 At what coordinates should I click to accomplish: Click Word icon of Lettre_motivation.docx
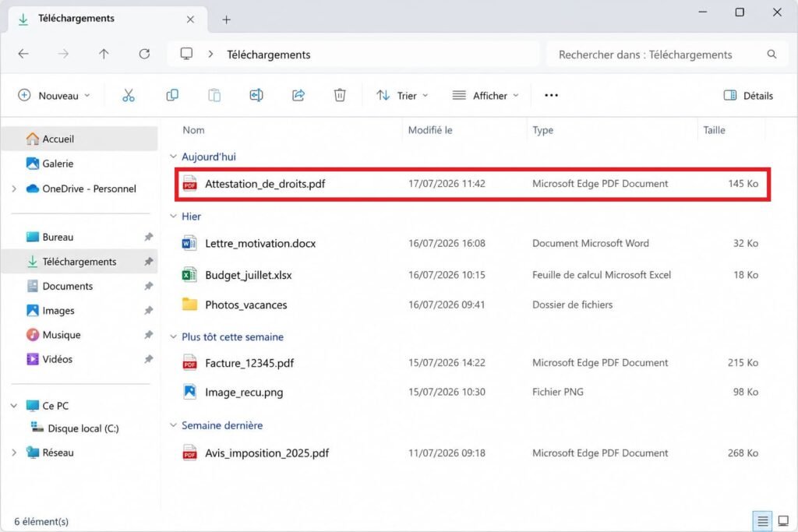coord(189,243)
